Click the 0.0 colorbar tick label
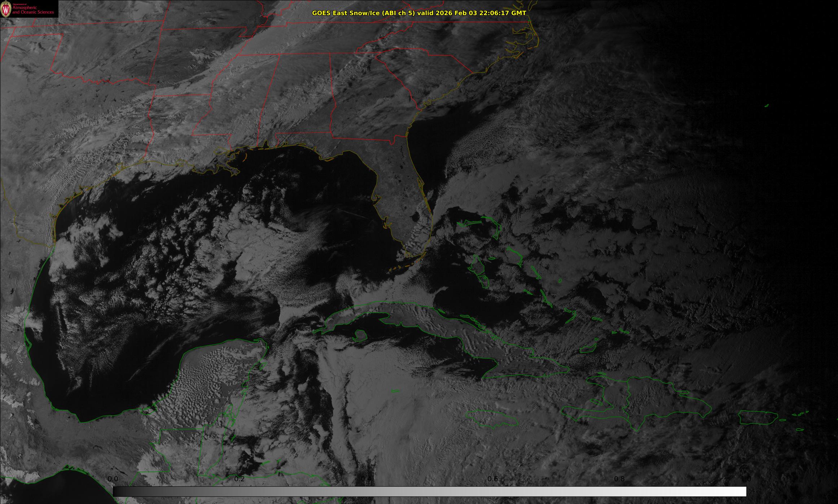 tap(113, 479)
